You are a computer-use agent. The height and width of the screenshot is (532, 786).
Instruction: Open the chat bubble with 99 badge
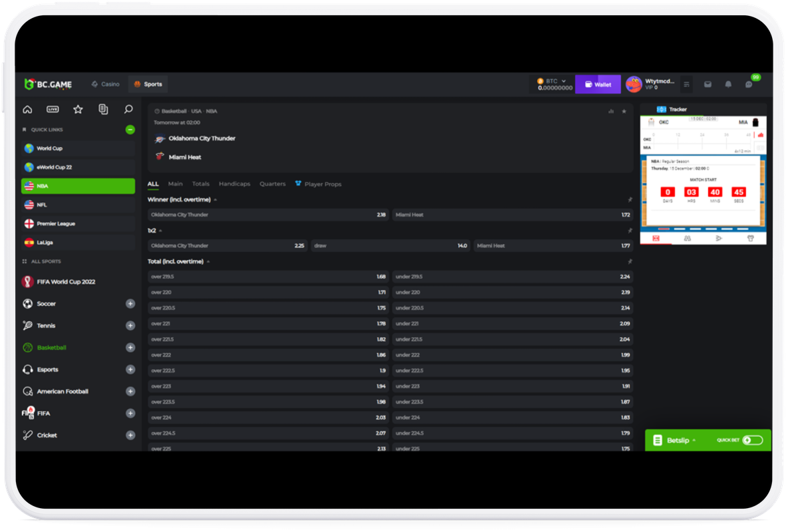749,84
